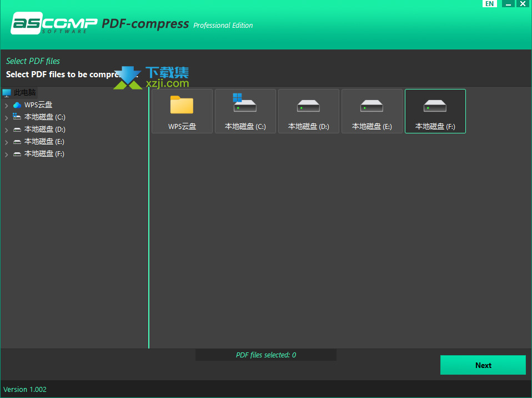Expand the 本地磁盘 (F:) tree node
Image resolution: width=532 pixels, height=398 pixels.
click(7, 155)
